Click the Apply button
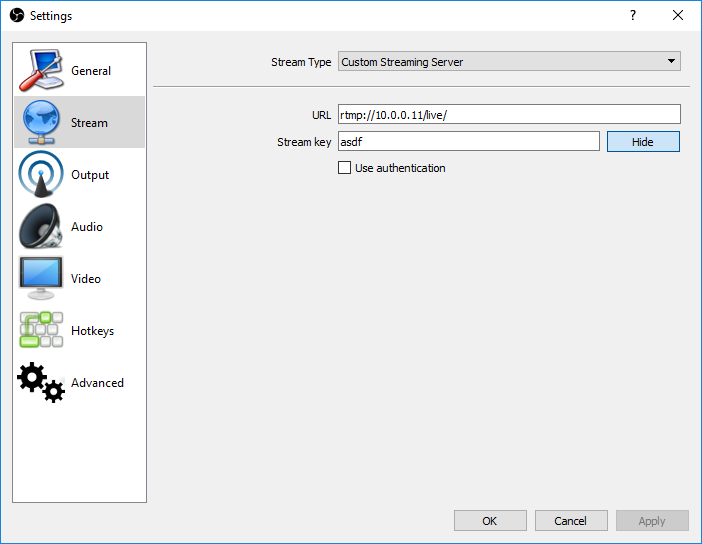 pos(652,521)
